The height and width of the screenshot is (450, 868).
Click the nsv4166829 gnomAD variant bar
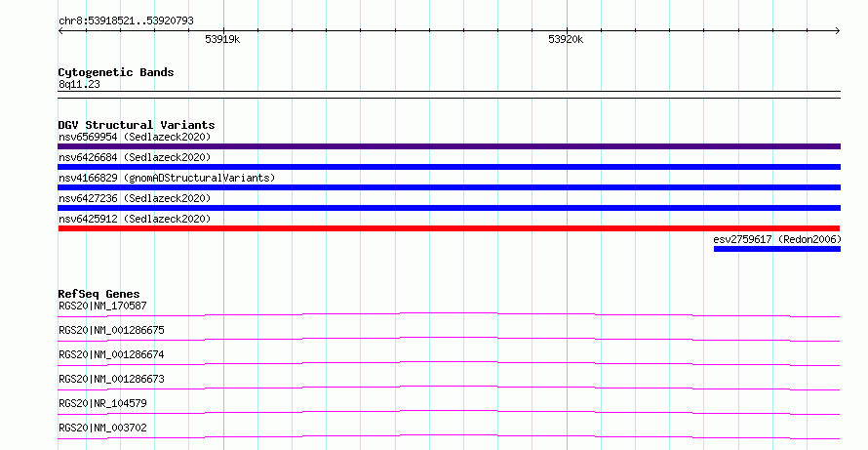pyautogui.click(x=449, y=187)
